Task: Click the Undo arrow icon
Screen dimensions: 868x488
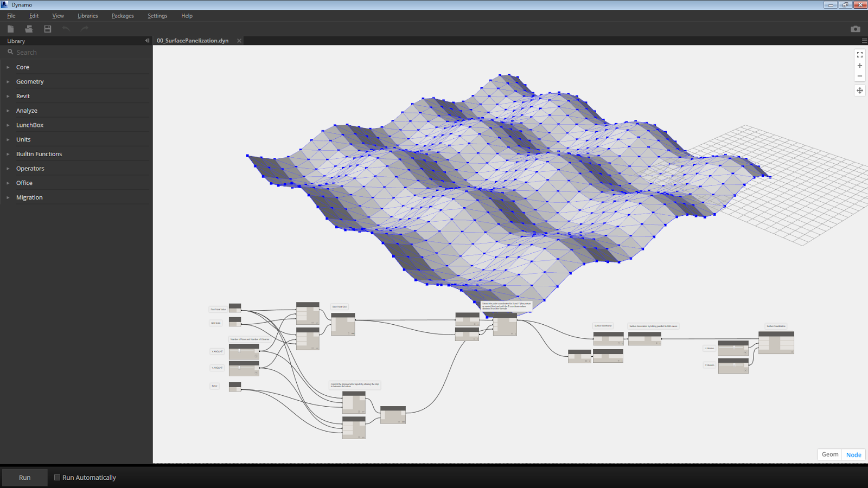Action: coord(66,29)
